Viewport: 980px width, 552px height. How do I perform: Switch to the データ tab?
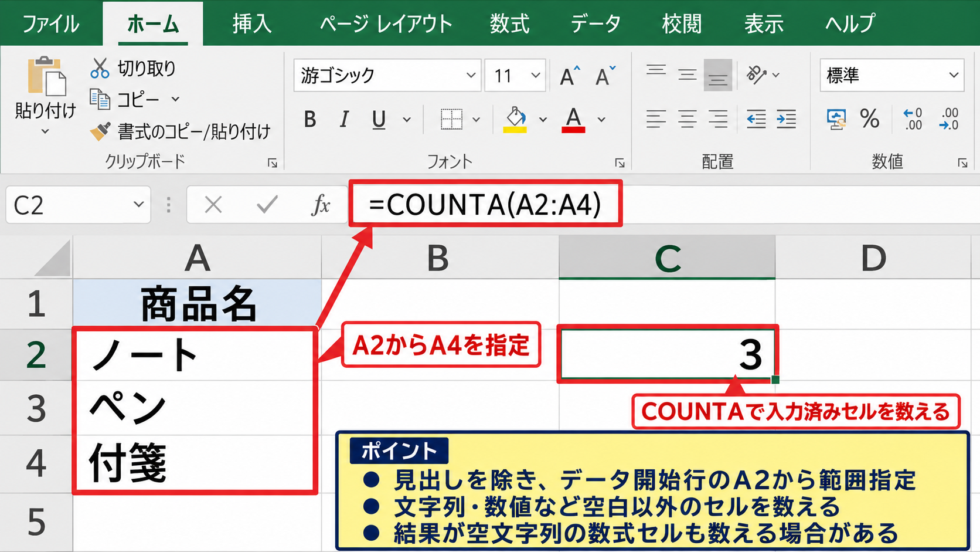pyautogui.click(x=596, y=24)
